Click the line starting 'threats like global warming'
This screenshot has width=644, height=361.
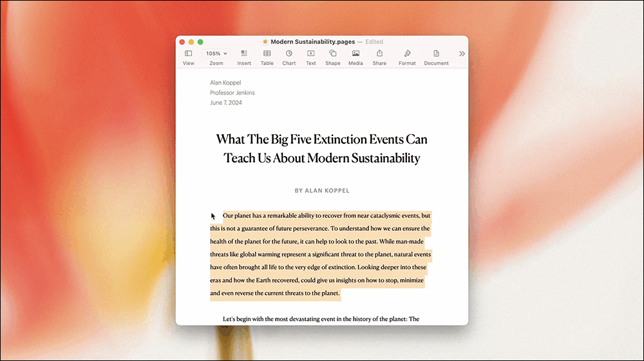point(320,255)
